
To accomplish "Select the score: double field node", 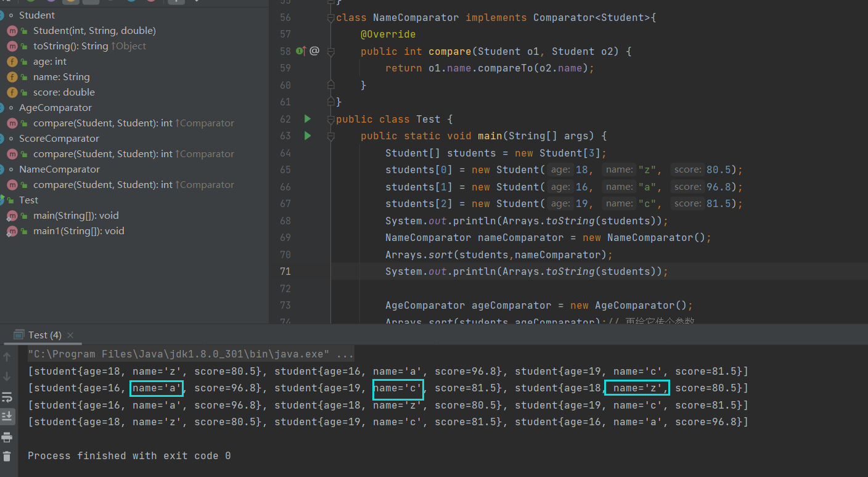I will click(x=64, y=92).
